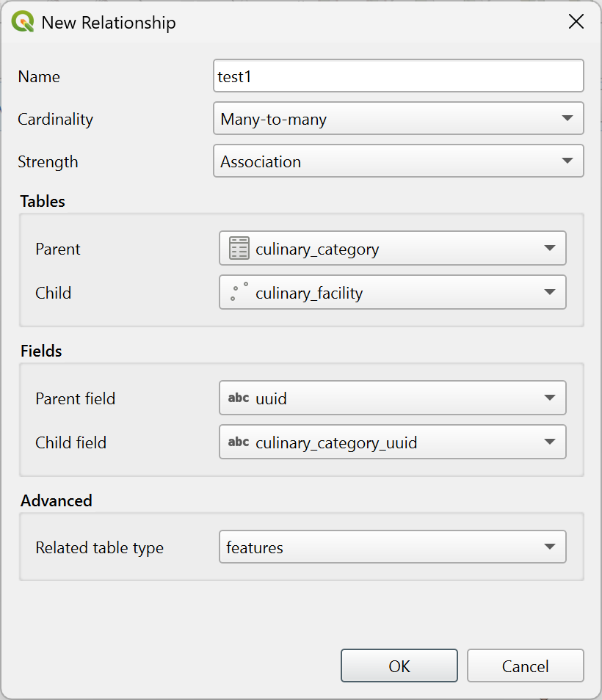Click the QGIS logo in title bar
This screenshot has height=700, width=602.
pyautogui.click(x=23, y=22)
